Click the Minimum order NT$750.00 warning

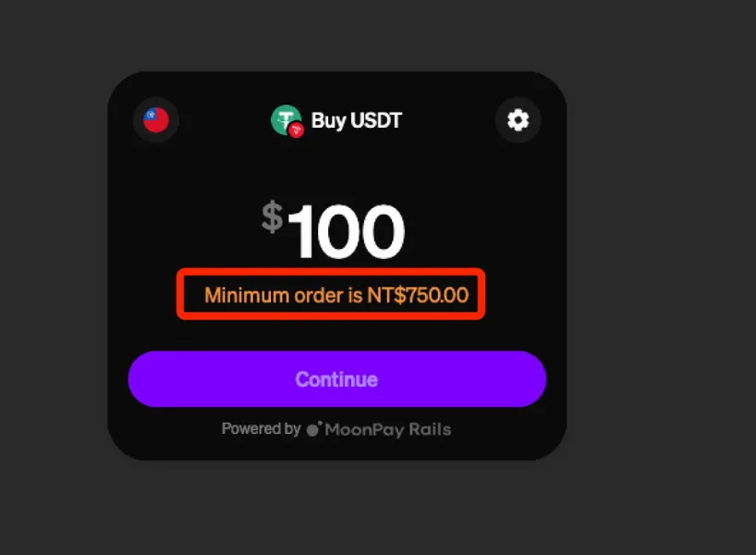tap(336, 295)
